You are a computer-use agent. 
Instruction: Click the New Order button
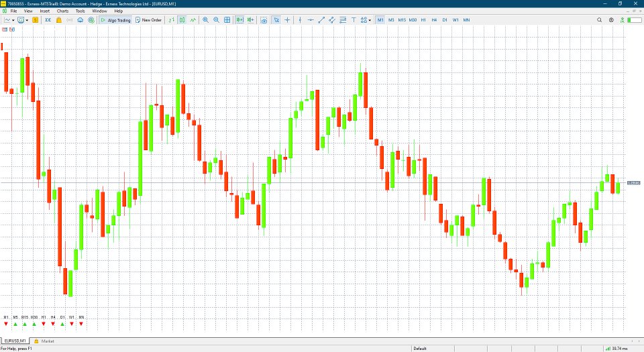(149, 19)
